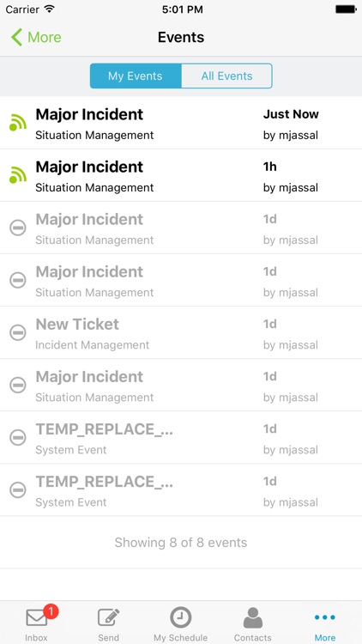Tap the red Inbox notification badge
Screen dimensions: 362x644
(51, 612)
